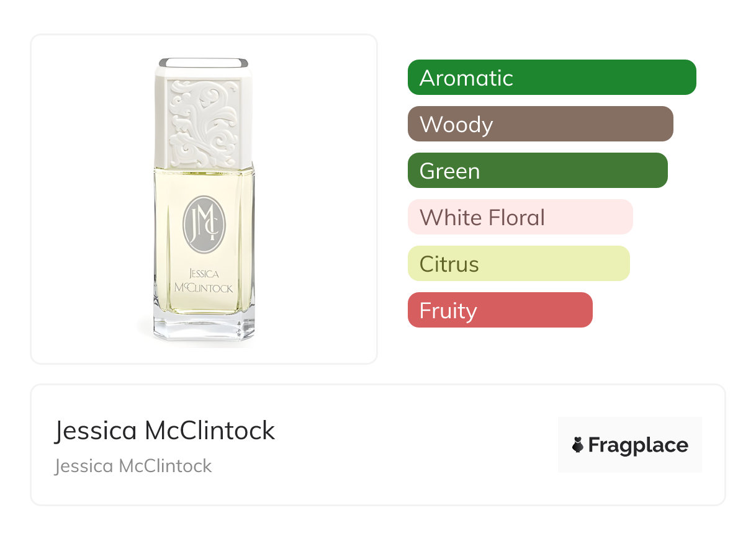Click the Fruity label text
756x536 pixels.
[x=448, y=311]
